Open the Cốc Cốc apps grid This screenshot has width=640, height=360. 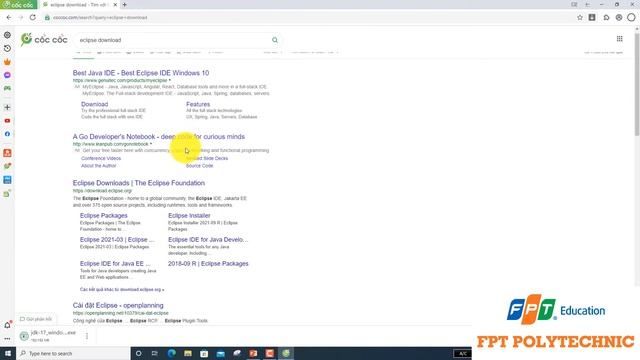[x=620, y=39]
